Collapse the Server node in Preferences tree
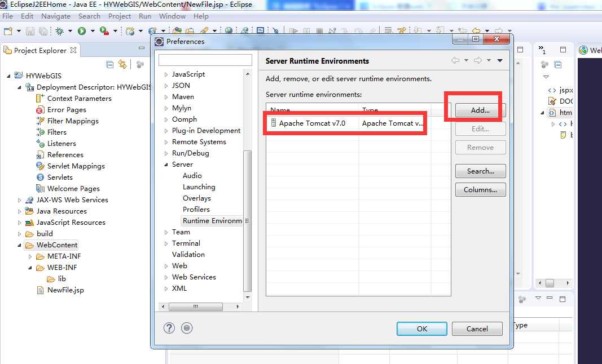The height and width of the screenshot is (364, 602). [x=166, y=165]
